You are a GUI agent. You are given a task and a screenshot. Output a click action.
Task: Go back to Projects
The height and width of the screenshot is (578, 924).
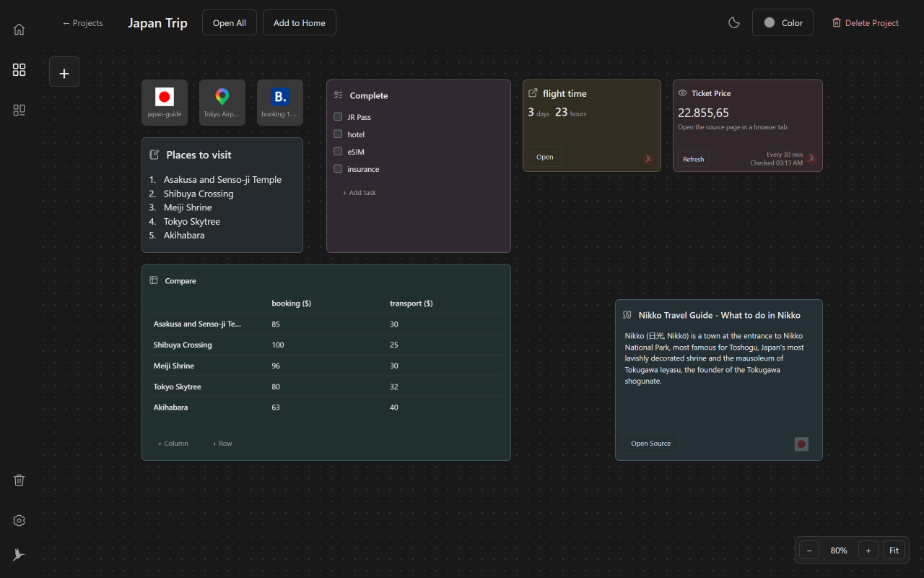click(x=82, y=23)
